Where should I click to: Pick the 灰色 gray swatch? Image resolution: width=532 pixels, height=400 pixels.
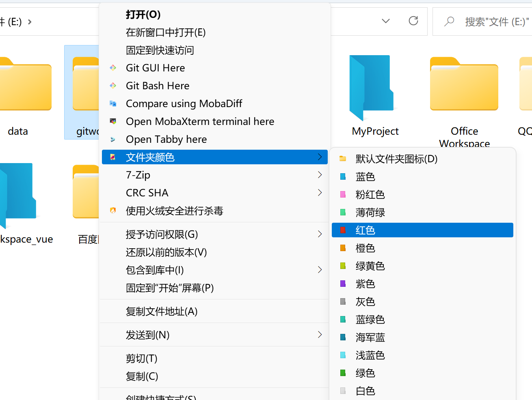point(343,301)
